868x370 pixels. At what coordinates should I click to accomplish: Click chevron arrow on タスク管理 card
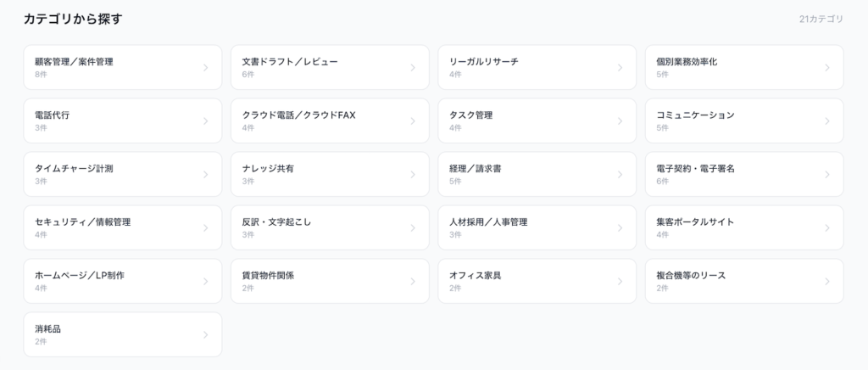point(620,121)
